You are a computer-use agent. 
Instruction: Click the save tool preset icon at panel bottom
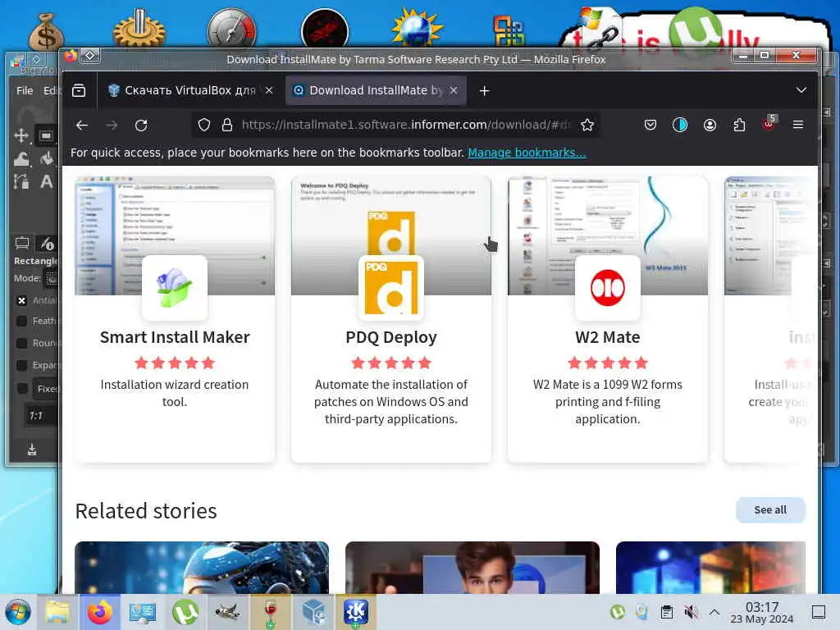click(32, 450)
